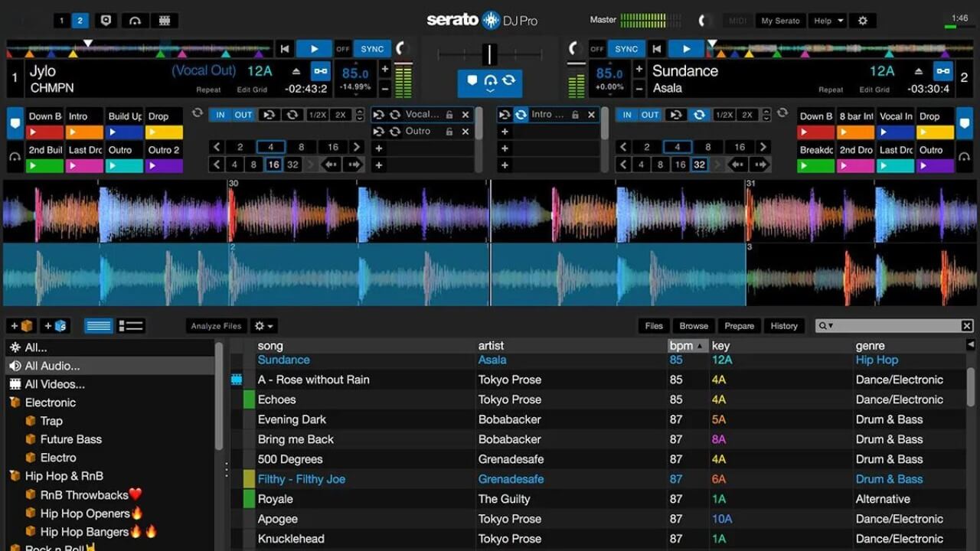The width and height of the screenshot is (980, 551).
Task: Select the Evening Dark song row
Action: [x=597, y=419]
